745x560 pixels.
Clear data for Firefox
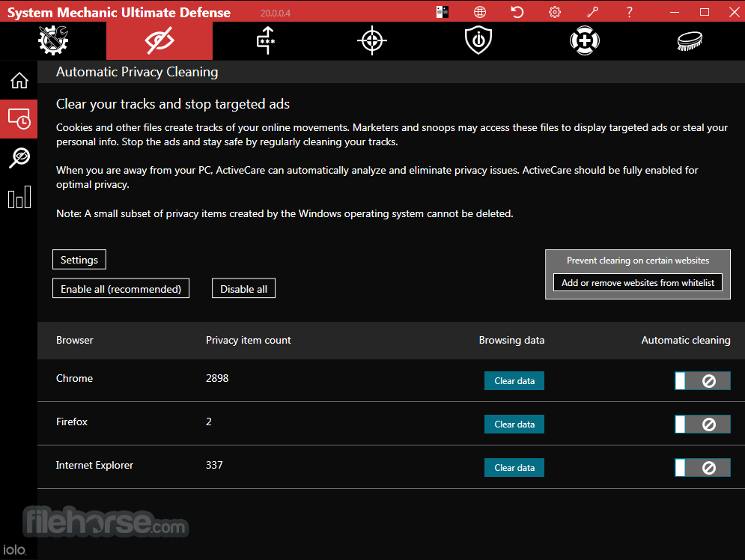[514, 424]
